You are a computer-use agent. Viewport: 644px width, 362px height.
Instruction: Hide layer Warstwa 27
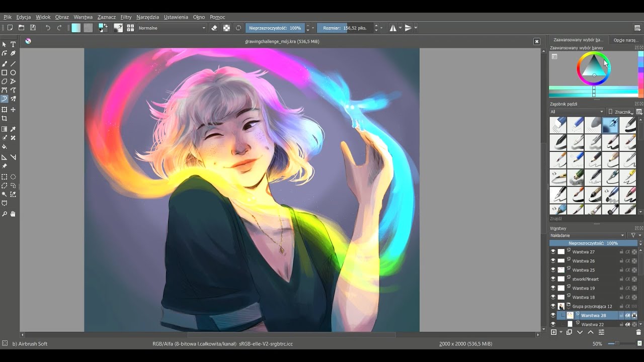(553, 252)
